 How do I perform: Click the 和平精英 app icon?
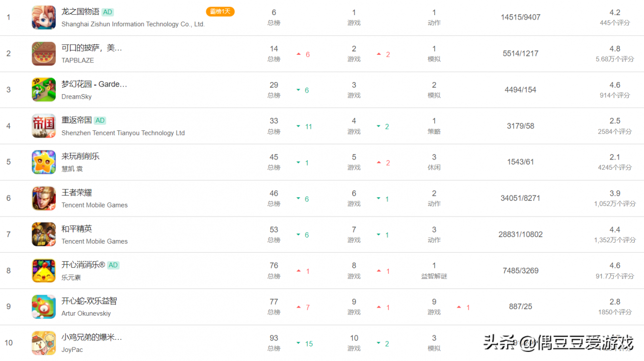[44, 235]
